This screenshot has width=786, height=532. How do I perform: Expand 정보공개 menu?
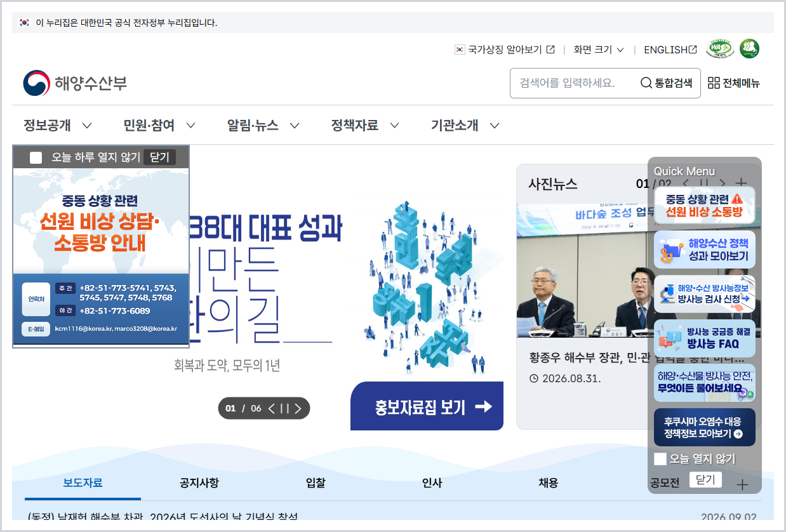click(58, 125)
